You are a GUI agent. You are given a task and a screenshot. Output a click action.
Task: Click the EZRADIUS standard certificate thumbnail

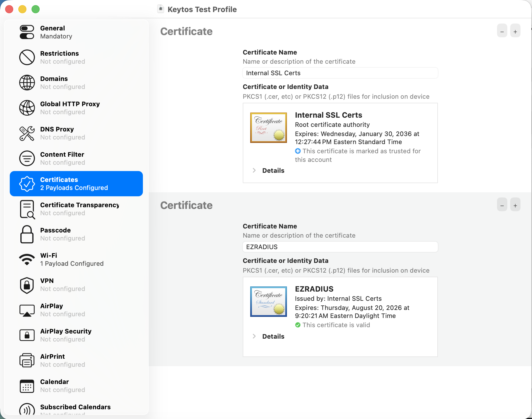[269, 302]
